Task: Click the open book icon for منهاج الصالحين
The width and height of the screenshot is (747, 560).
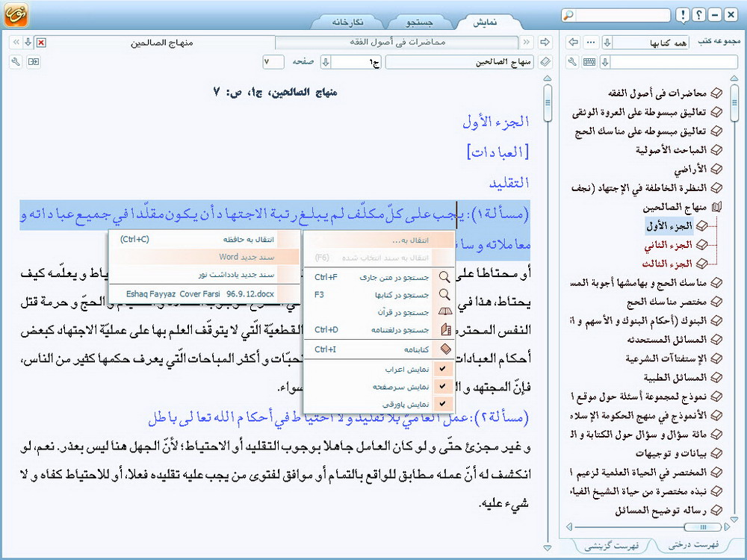Action: pyautogui.click(x=716, y=207)
